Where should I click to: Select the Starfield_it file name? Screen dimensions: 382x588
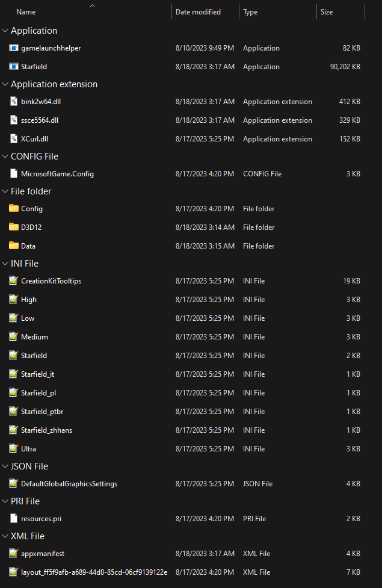pos(37,374)
